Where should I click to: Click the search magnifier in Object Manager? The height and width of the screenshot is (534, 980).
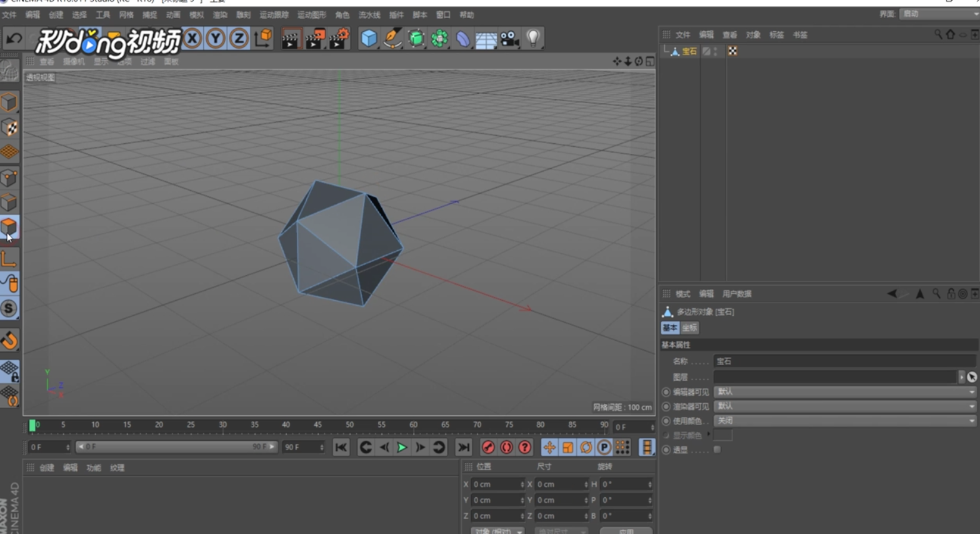938,35
